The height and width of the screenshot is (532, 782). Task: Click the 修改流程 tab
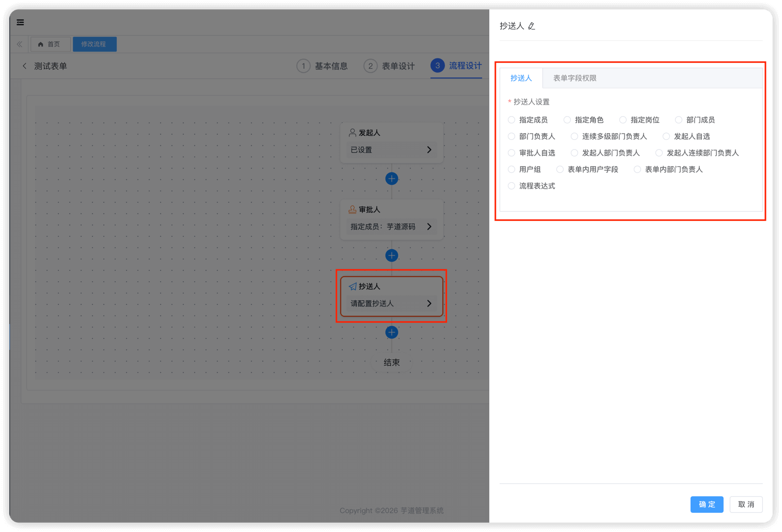pos(94,44)
